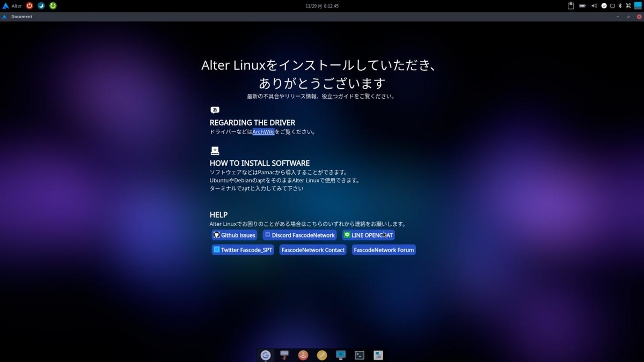
Task: Open the Alter application menu
Action: point(12,6)
